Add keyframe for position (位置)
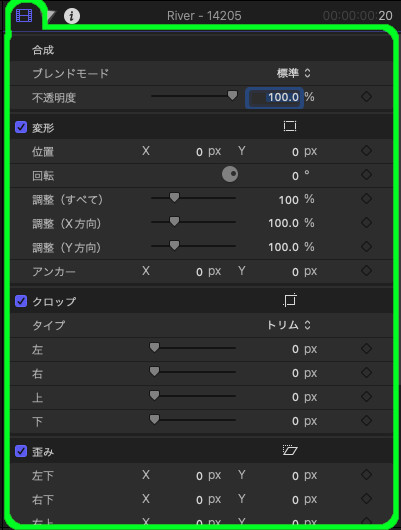The image size is (401, 530). [x=367, y=151]
